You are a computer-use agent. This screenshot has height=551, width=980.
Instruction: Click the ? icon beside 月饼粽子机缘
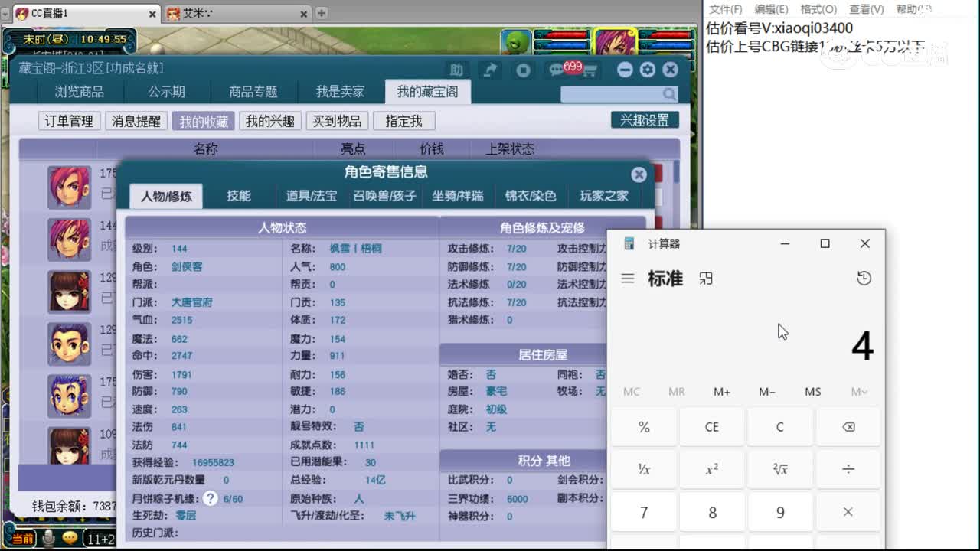[210, 497]
